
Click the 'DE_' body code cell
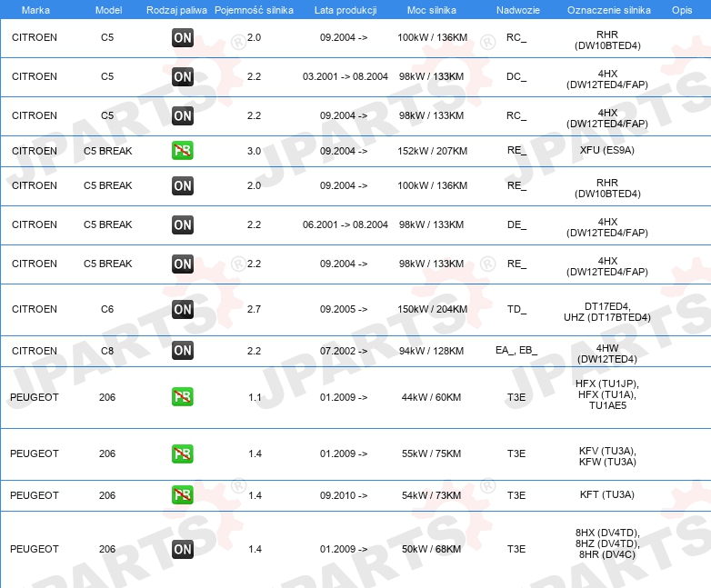[516, 224]
